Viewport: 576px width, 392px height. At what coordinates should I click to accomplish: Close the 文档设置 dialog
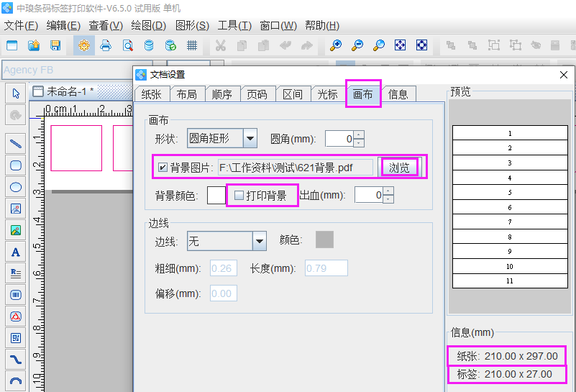[x=564, y=75]
